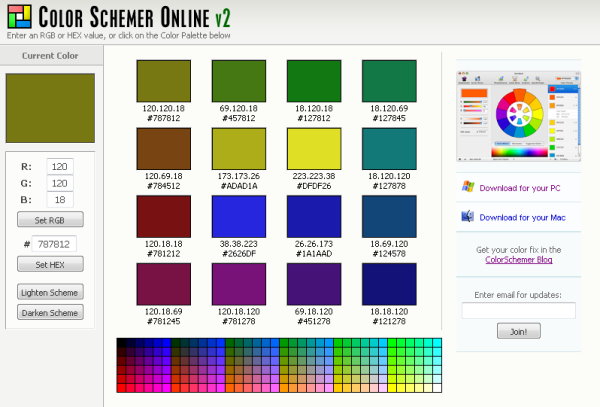Pick the bright blue #2626DF swatch
The image size is (600, 407).
239,217
